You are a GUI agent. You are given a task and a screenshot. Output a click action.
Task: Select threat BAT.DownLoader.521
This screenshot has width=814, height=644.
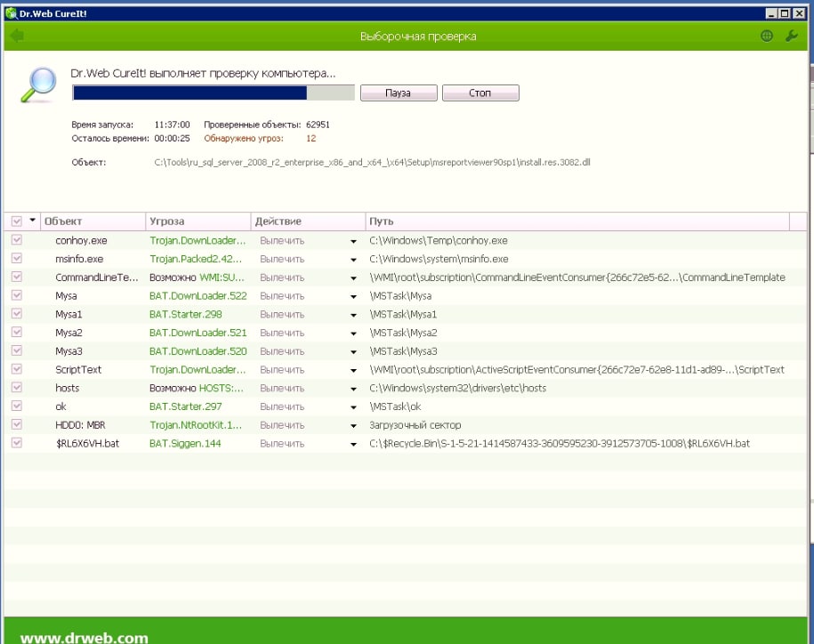(x=197, y=333)
